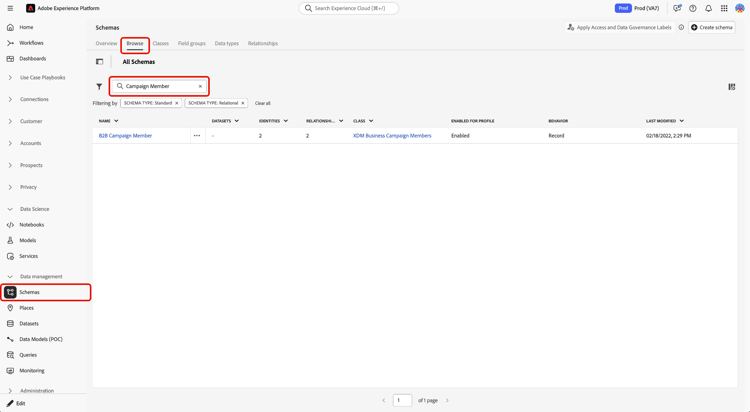The image size is (750, 412).
Task: Click the info icon next to governance labels
Action: 681,27
